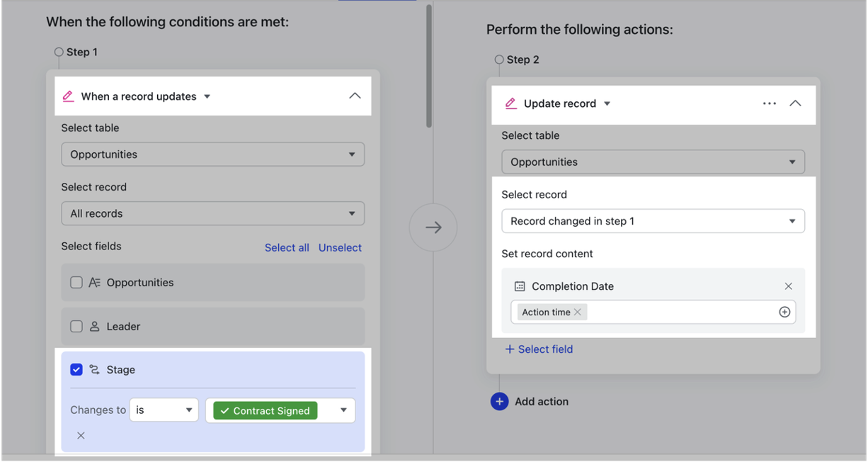Open the Update record action type dropdown

click(x=607, y=103)
